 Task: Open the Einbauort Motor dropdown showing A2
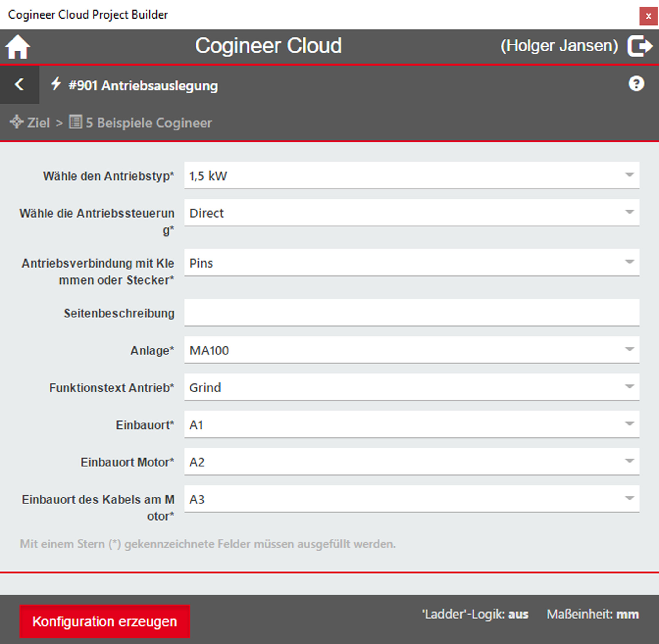411,461
